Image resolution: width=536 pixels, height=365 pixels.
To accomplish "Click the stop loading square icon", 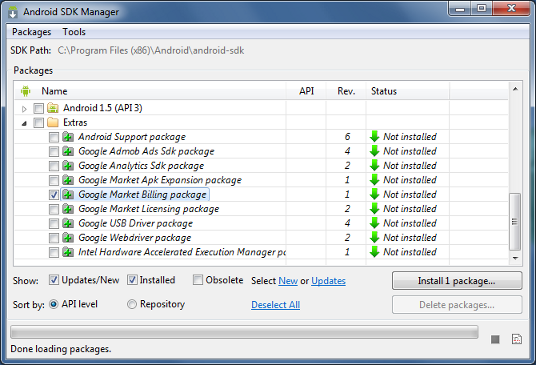I will pyautogui.click(x=495, y=339).
